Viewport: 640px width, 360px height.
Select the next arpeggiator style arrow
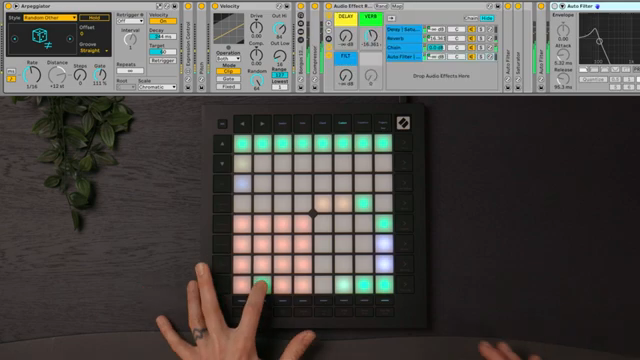point(70,39)
